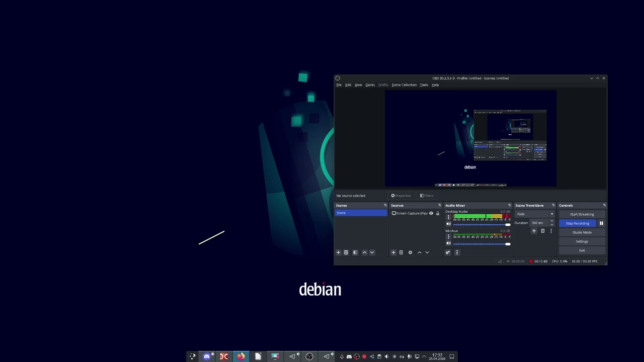Open the Docks menu
644x362 pixels.
[370, 85]
